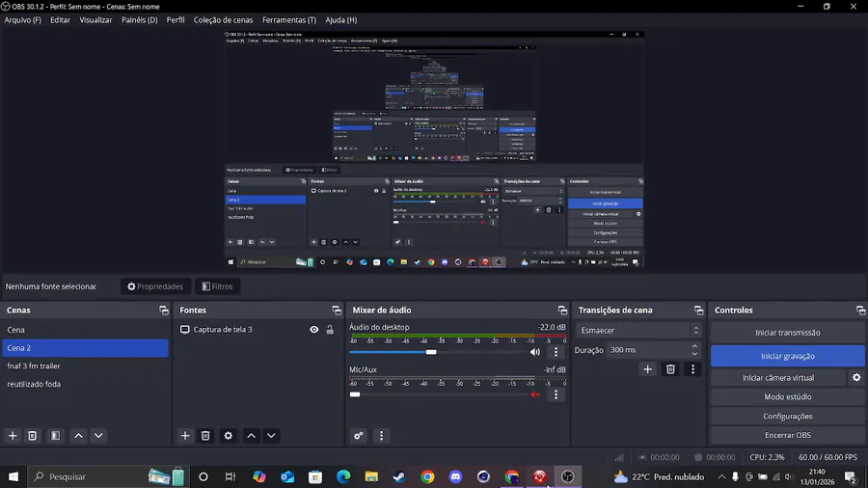Select scene reutilizado foda
868x488 pixels.
(85, 384)
